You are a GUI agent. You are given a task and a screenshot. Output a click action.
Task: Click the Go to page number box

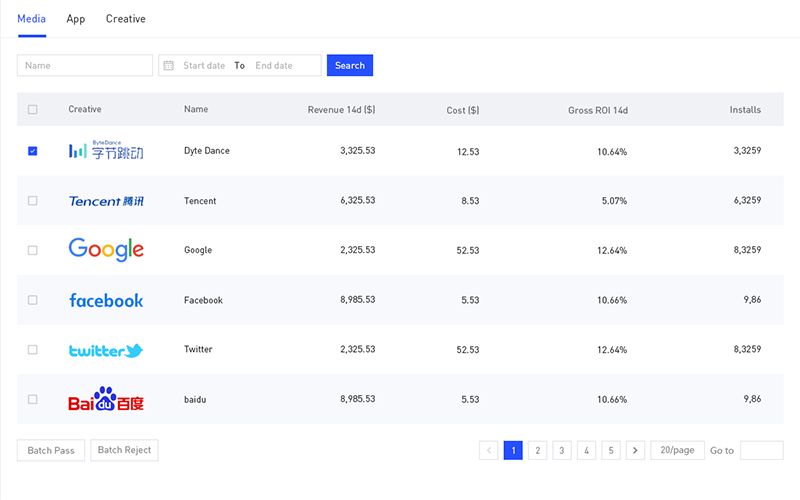coord(762,451)
